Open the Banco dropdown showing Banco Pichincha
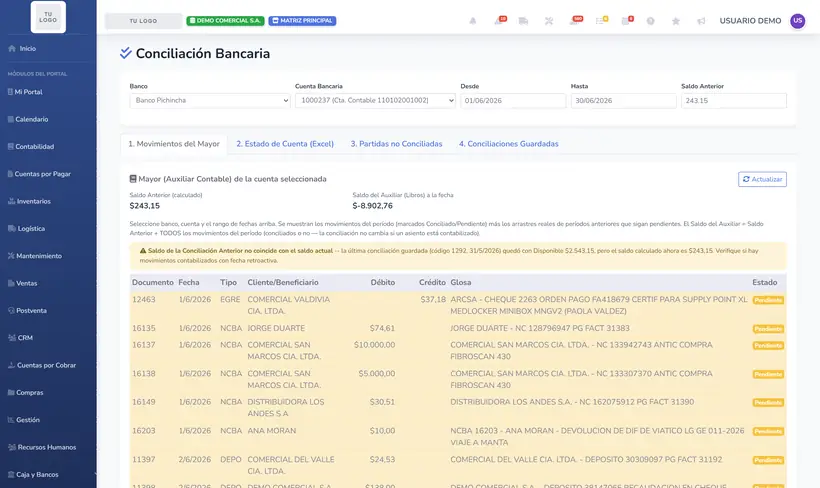Image resolution: width=820 pixels, height=488 pixels. click(x=210, y=100)
